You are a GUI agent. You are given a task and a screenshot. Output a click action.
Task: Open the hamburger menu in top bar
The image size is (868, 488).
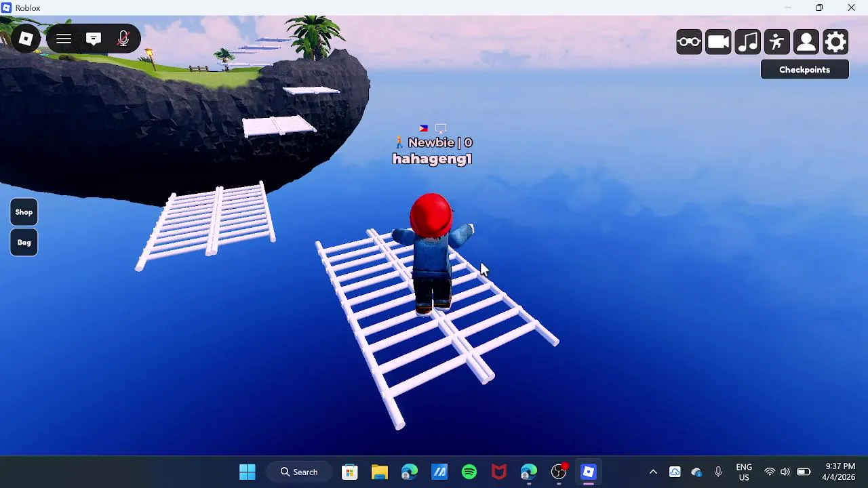click(64, 39)
